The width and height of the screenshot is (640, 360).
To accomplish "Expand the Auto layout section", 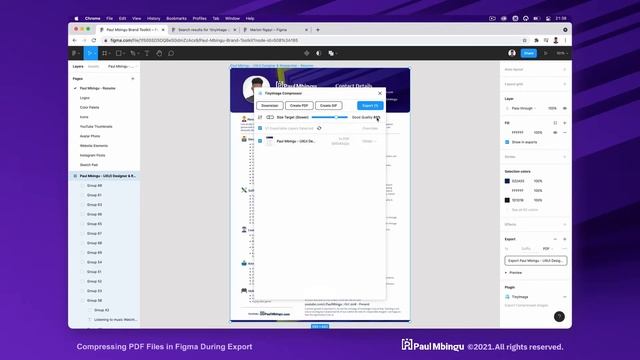I will tap(536, 69).
